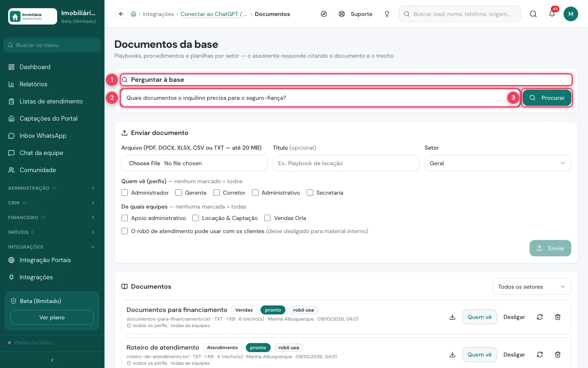Focus the Buscar no menu search field

52,45
